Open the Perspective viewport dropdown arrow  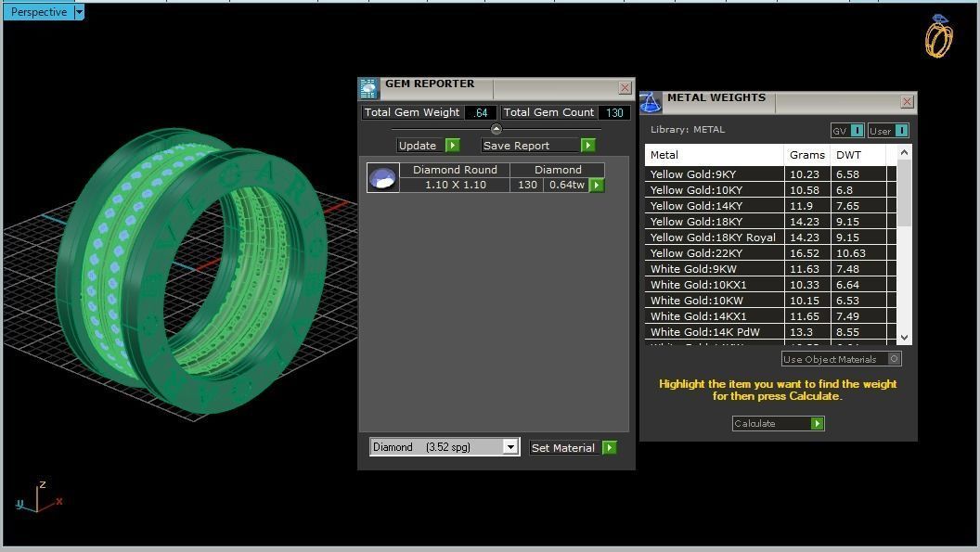click(x=79, y=12)
